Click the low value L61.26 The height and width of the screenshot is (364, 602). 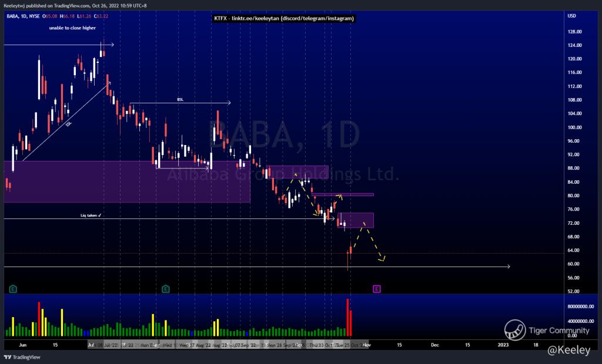click(x=84, y=16)
